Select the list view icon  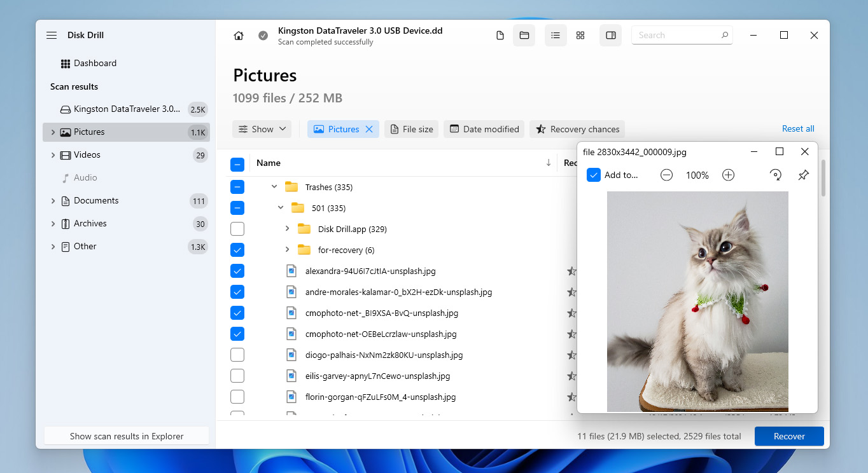[556, 36]
